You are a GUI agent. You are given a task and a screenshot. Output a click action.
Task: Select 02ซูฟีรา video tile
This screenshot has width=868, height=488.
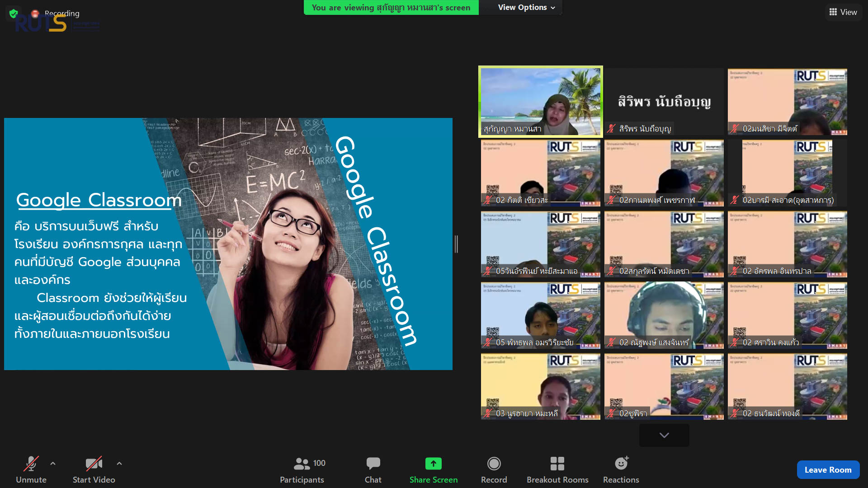click(664, 386)
